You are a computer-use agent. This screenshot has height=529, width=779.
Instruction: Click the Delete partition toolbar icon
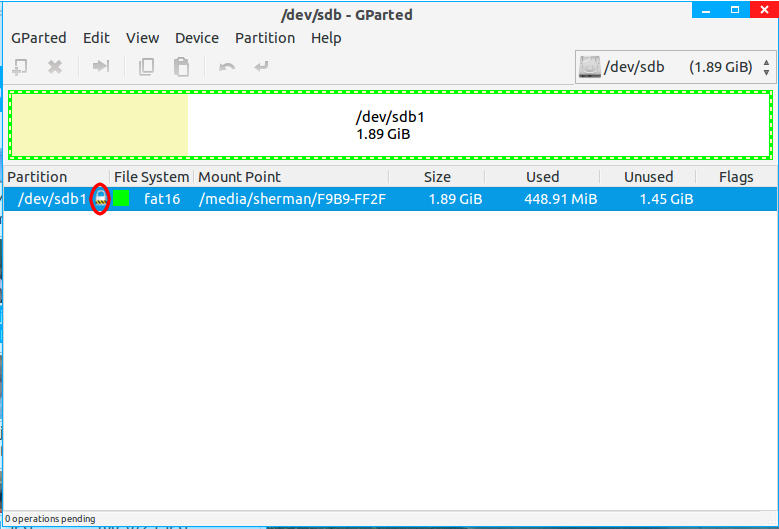(55, 67)
